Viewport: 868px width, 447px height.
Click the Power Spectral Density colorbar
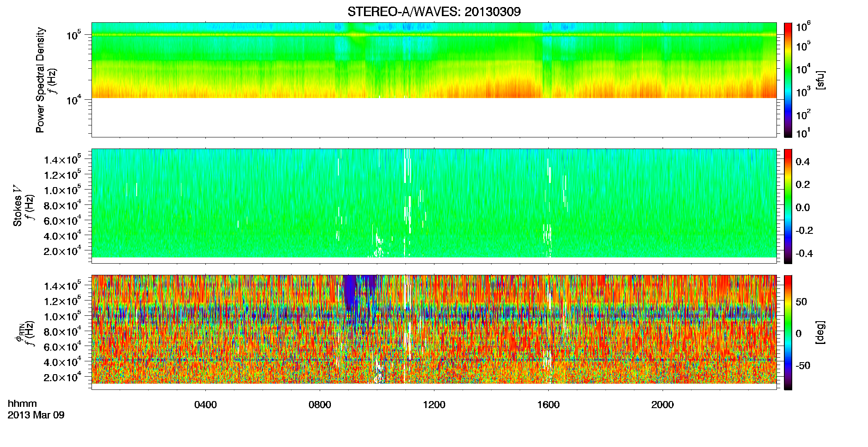pyautogui.click(x=788, y=80)
